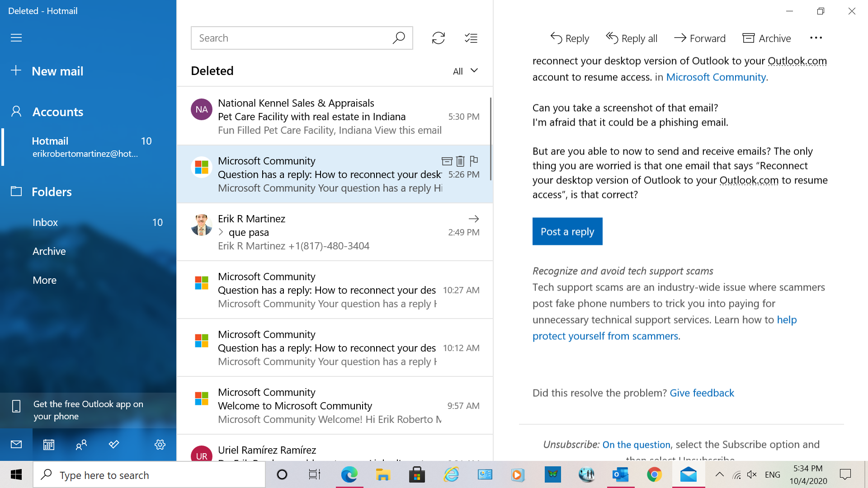Go to the Inbox folder
Image resolution: width=868 pixels, height=488 pixels.
(88, 222)
